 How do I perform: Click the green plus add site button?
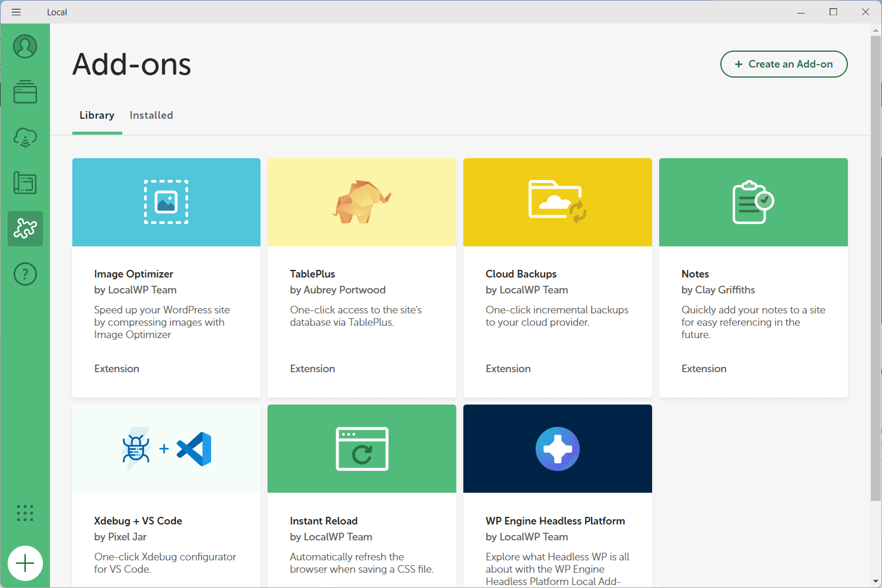(25, 563)
